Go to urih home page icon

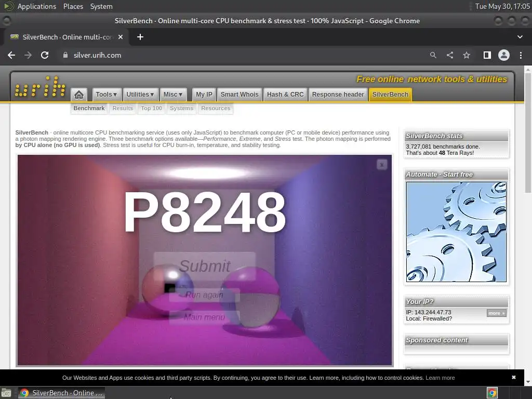tap(79, 95)
